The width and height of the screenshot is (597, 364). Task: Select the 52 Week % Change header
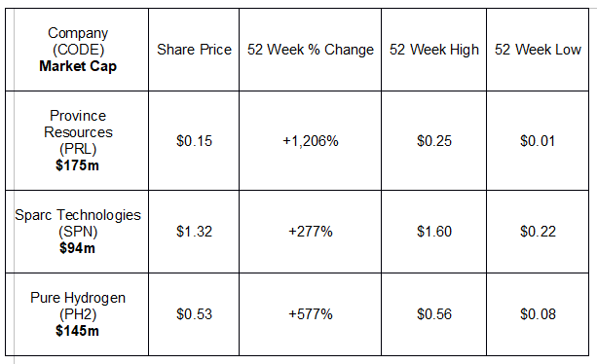coord(311,50)
